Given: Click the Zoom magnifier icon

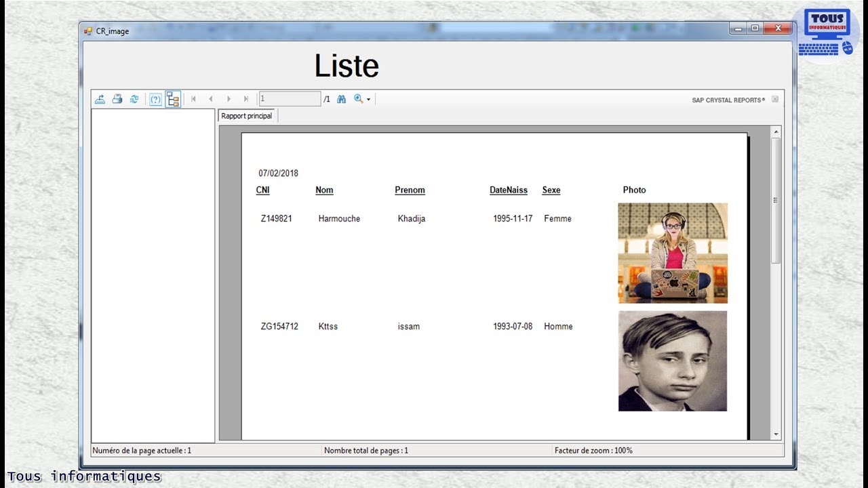Looking at the screenshot, I should [x=358, y=99].
